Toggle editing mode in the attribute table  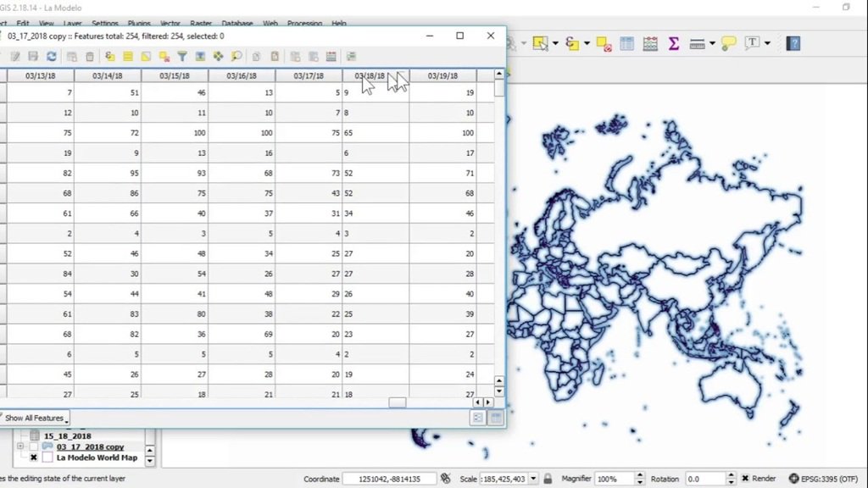click(17, 56)
